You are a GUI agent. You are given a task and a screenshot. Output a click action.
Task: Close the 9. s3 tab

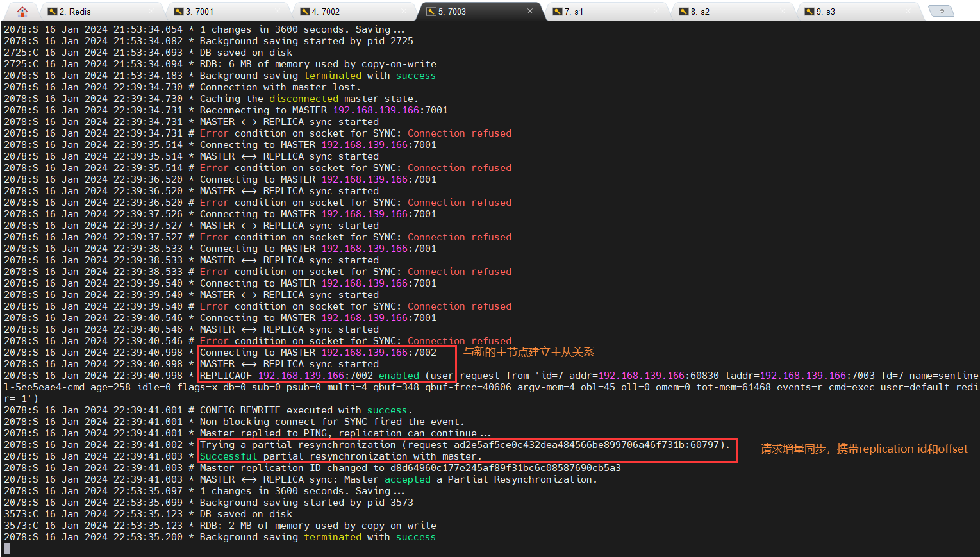click(x=909, y=11)
